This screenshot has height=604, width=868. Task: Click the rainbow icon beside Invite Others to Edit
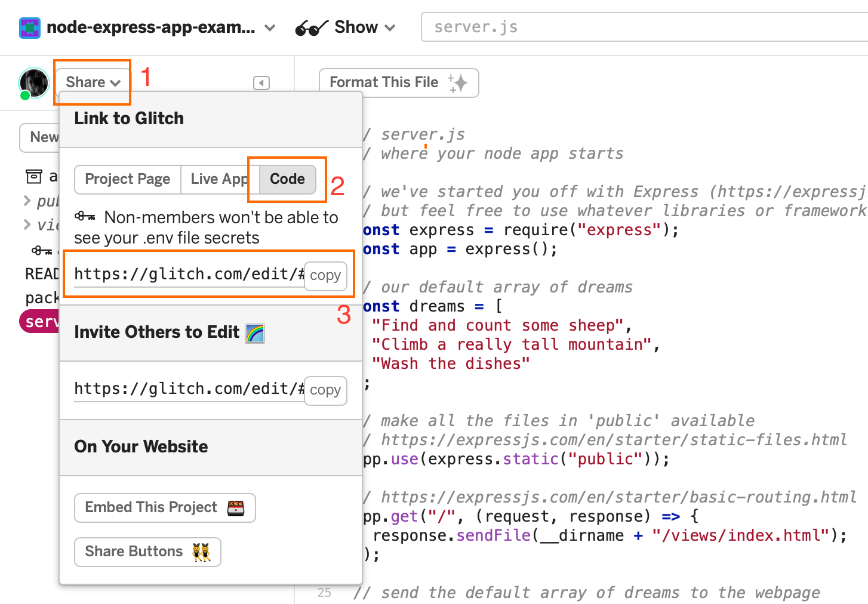pos(255,333)
